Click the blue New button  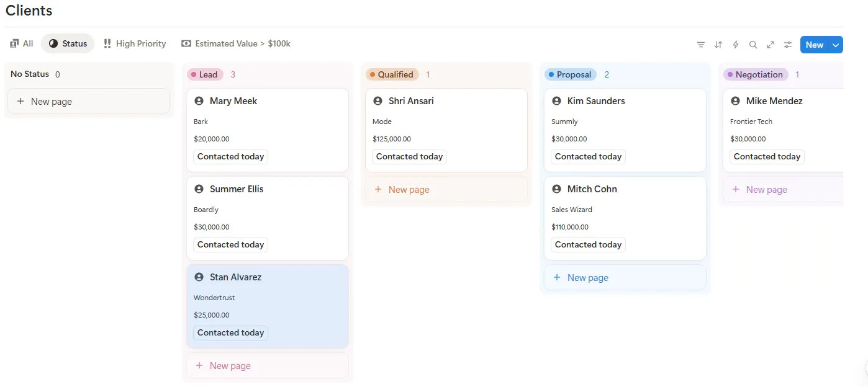pyautogui.click(x=815, y=45)
